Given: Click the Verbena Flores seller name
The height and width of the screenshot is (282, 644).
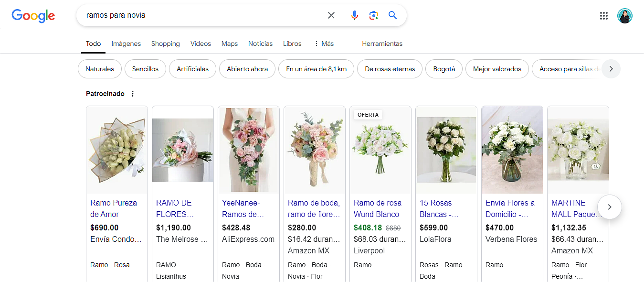Looking at the screenshot, I should (x=511, y=239).
